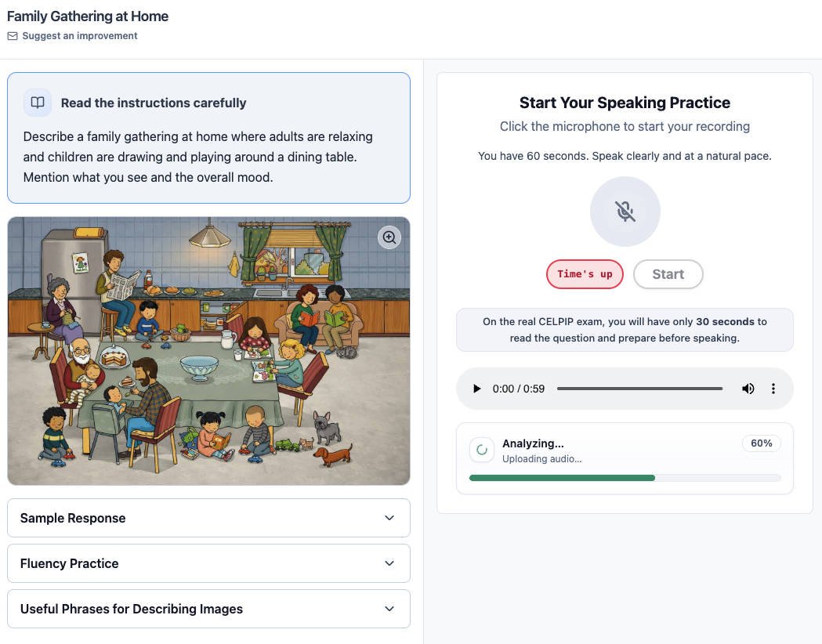This screenshot has width=822, height=644.
Task: Click the family gathering illustration
Action: 208,350
